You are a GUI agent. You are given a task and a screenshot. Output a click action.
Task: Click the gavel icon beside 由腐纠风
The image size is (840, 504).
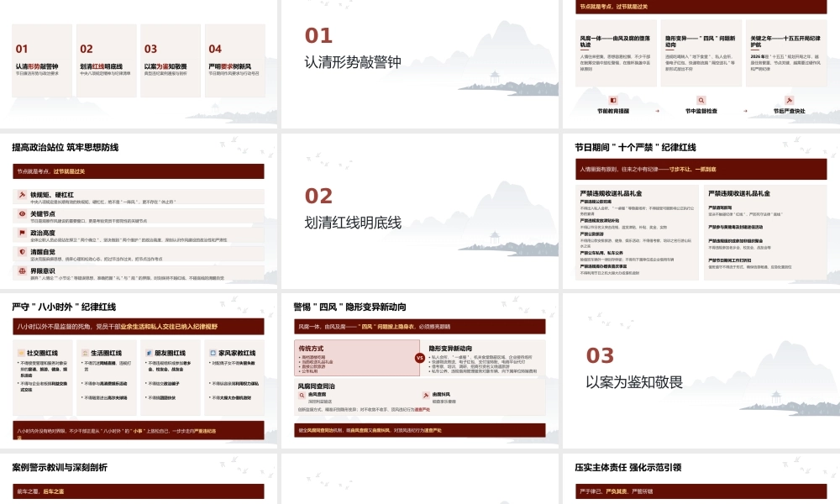(x=425, y=396)
